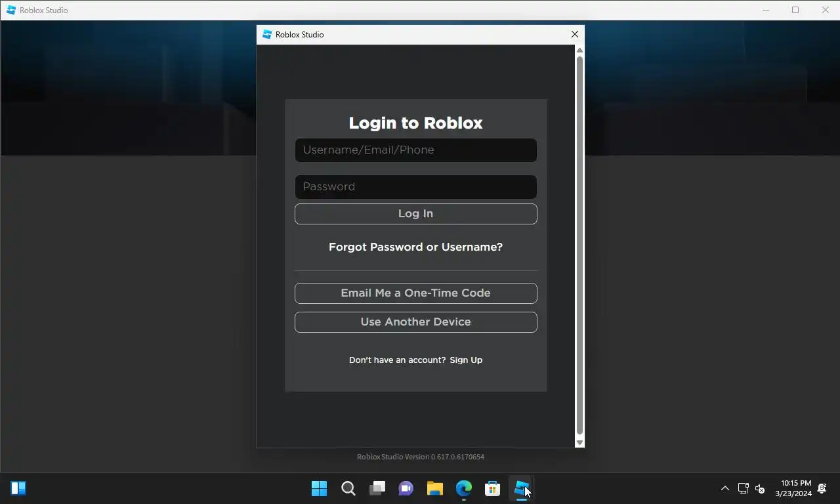The width and height of the screenshot is (840, 504).
Task: Open taskbar Search
Action: (348, 489)
